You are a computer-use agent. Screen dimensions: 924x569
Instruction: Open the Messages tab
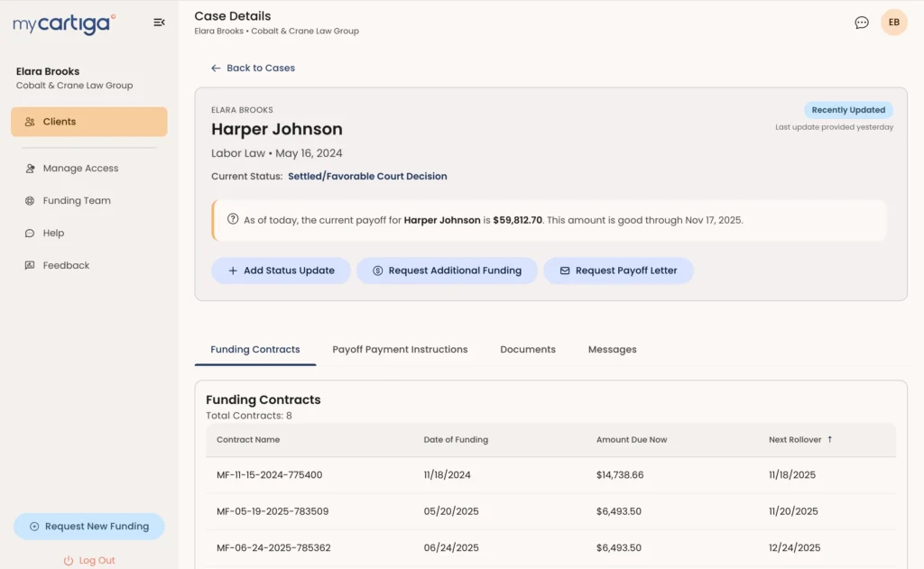click(613, 350)
